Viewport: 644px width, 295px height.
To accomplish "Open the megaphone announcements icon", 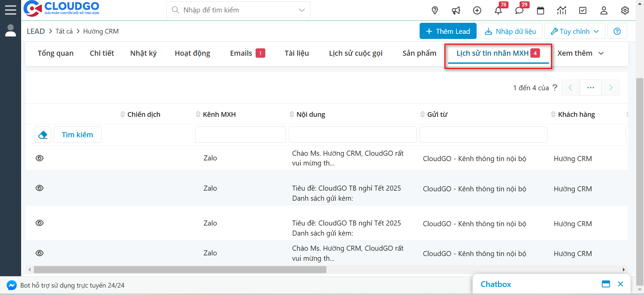I will coord(456,10).
